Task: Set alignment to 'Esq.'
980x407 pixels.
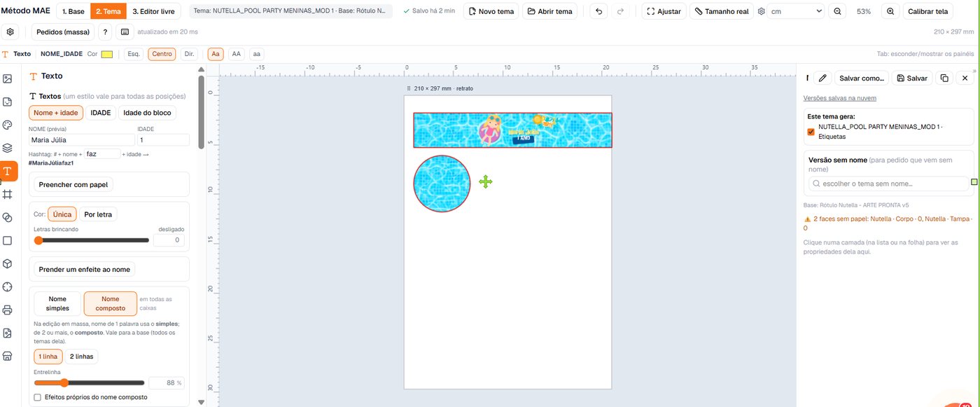Action: [134, 54]
